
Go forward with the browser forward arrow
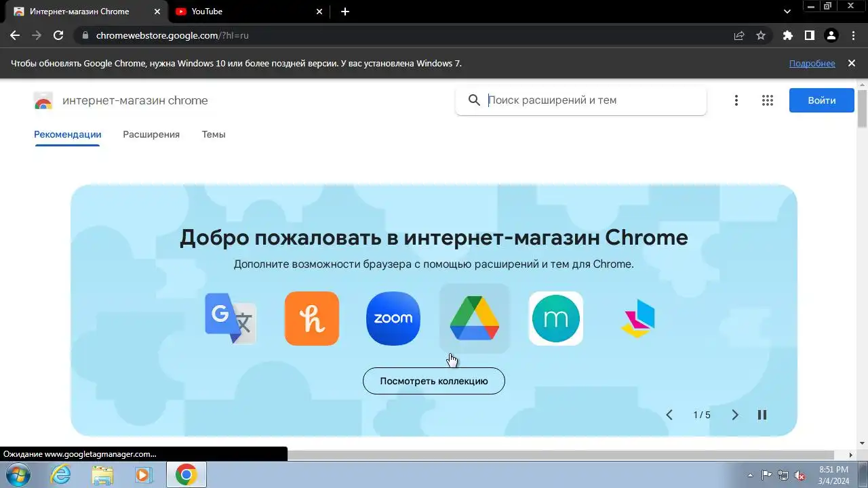coord(37,35)
